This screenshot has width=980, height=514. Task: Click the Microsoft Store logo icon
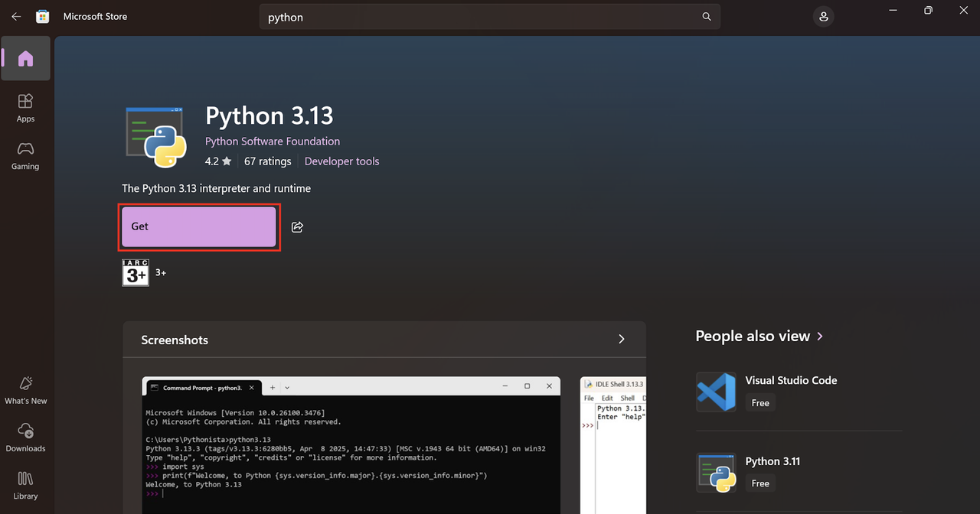tap(43, 16)
